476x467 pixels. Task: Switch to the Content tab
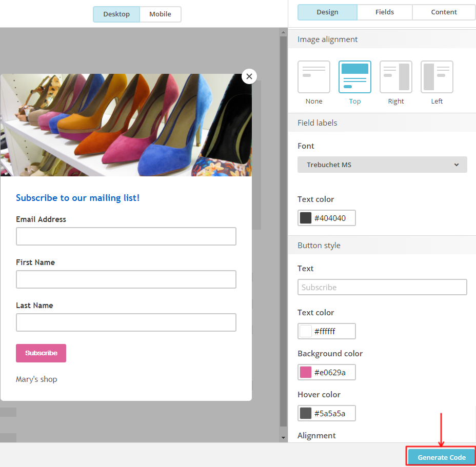pyautogui.click(x=444, y=12)
